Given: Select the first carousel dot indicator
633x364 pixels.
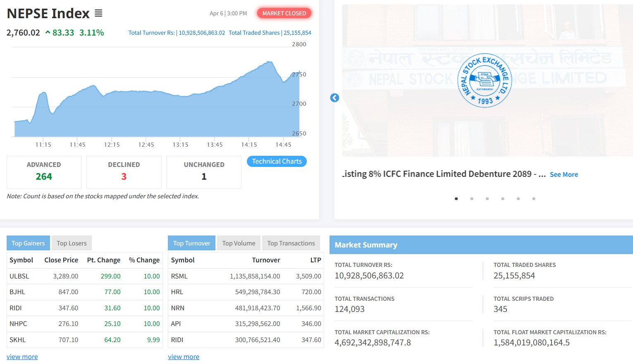Looking at the screenshot, I should pyautogui.click(x=456, y=199).
